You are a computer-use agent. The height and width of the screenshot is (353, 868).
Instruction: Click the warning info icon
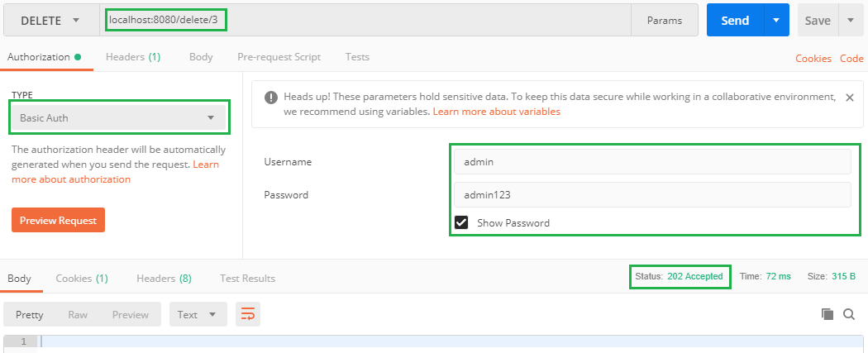point(271,98)
